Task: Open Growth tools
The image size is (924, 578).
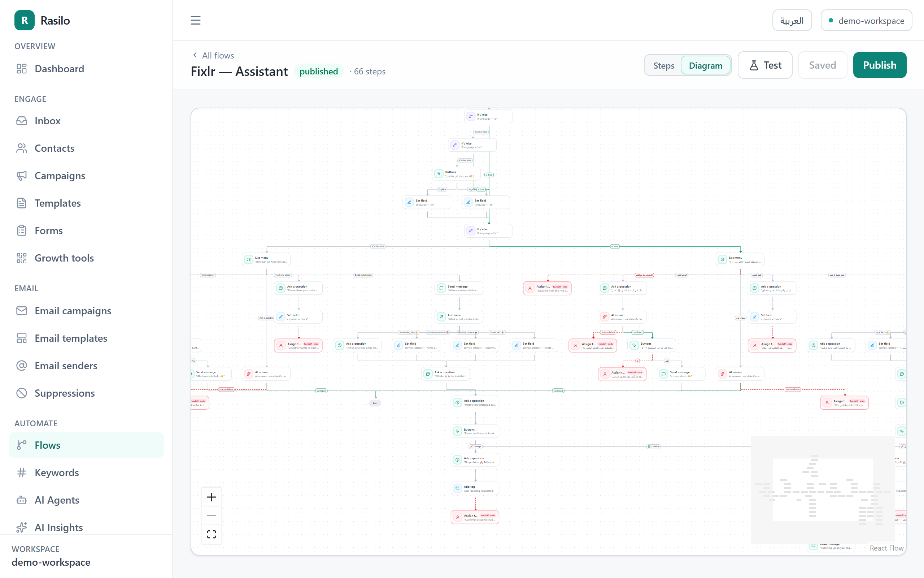Action: click(x=86, y=258)
